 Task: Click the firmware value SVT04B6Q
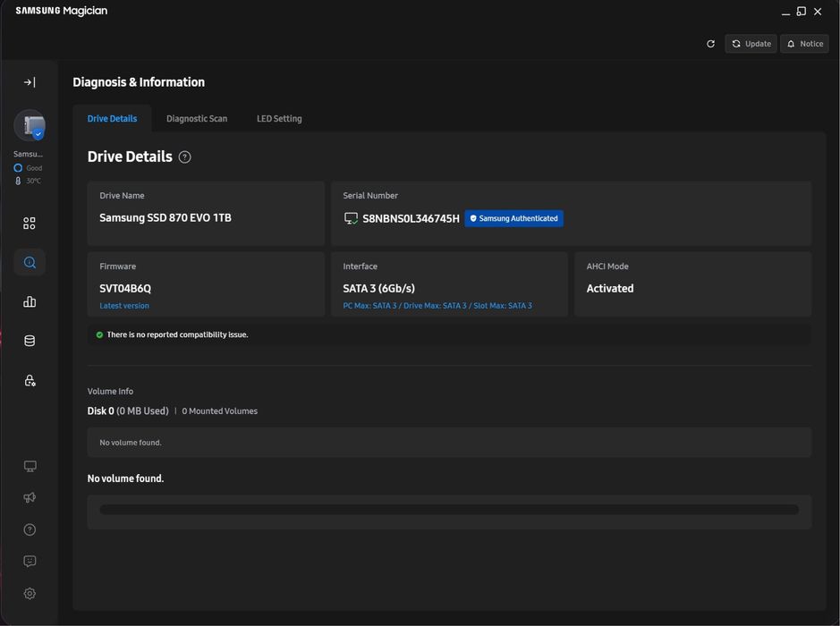pos(125,288)
